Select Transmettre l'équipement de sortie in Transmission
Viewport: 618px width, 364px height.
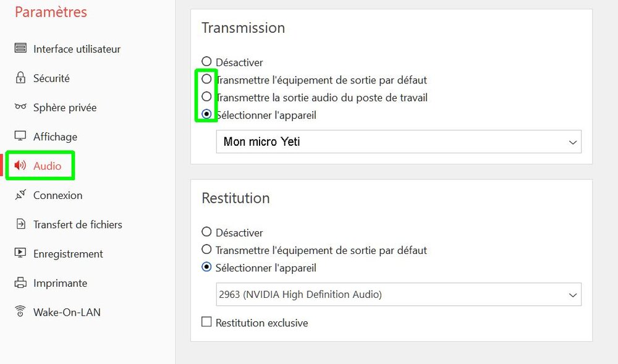(x=206, y=80)
